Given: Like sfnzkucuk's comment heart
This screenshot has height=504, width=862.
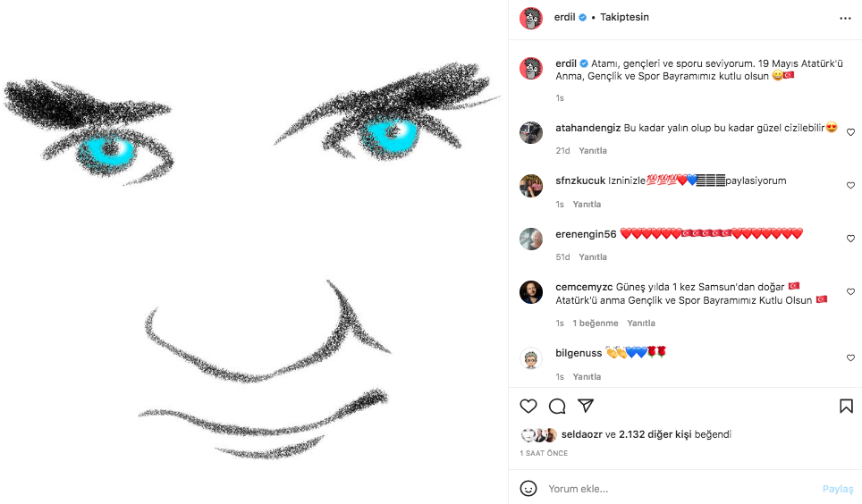Looking at the screenshot, I should [x=850, y=186].
